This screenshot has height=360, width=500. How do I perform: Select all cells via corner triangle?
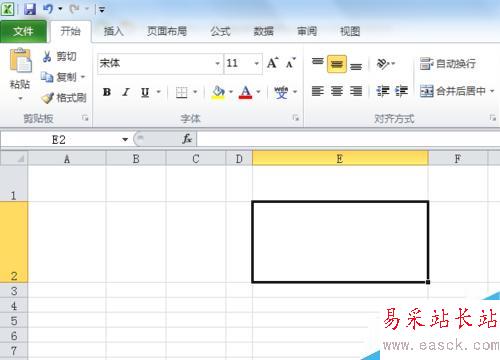pyautogui.click(x=14, y=158)
